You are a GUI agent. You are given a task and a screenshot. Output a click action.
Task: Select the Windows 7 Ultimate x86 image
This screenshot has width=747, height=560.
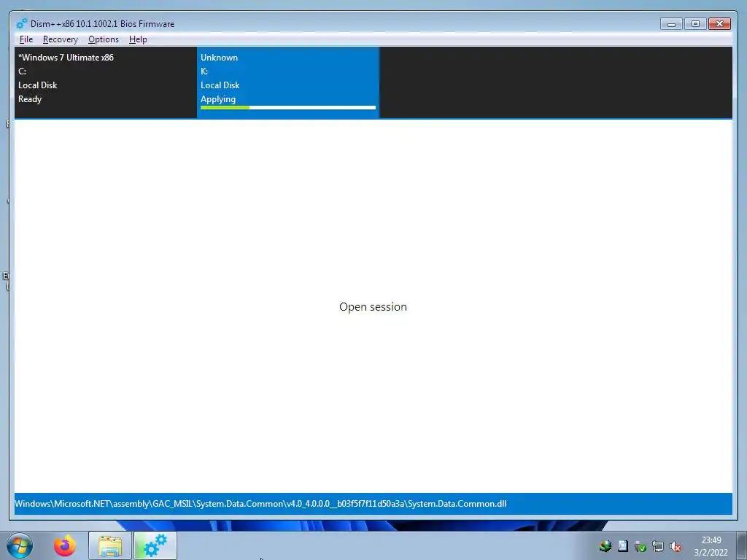pos(105,82)
